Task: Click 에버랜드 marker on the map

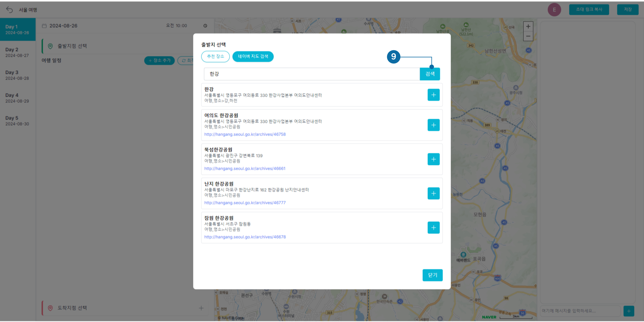Action: coord(463,255)
